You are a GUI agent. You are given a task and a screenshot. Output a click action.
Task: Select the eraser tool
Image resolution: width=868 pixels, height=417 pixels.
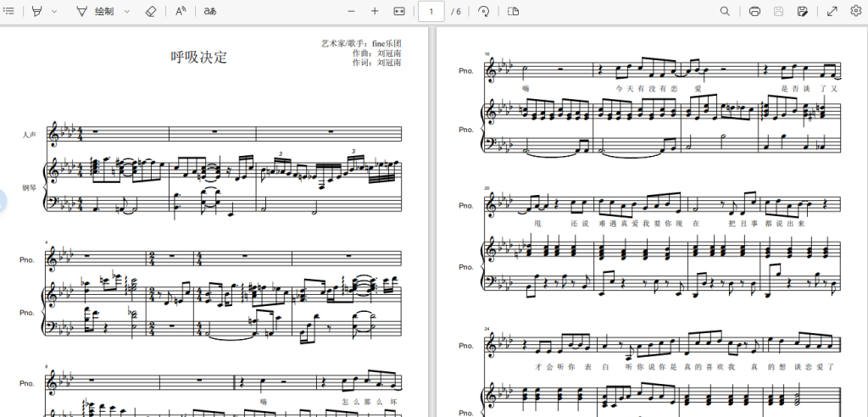coord(150,11)
